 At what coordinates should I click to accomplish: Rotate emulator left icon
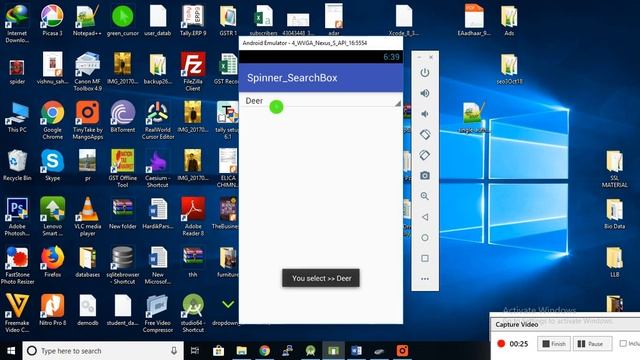click(x=425, y=134)
